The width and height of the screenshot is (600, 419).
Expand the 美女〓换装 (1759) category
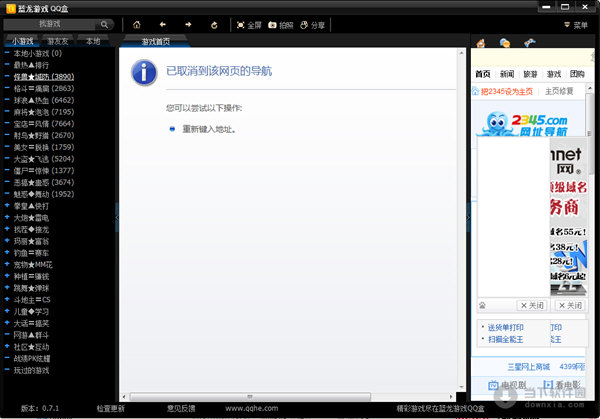(43, 147)
